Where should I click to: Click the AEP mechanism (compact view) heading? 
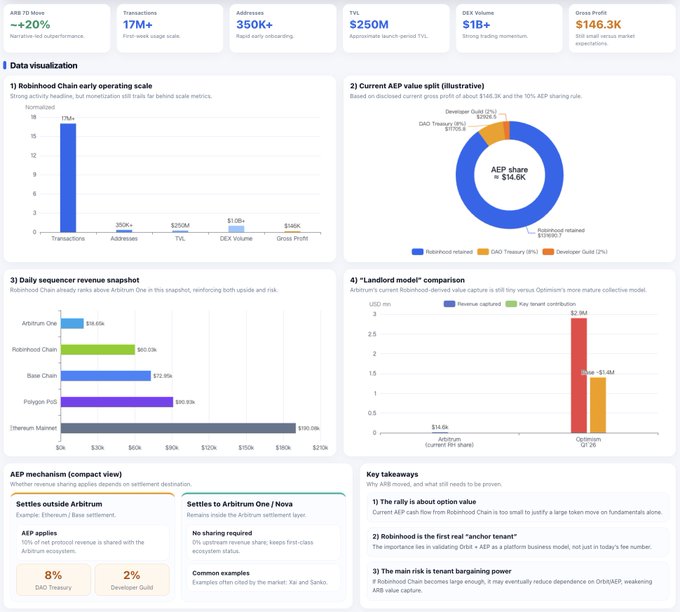click(x=66, y=474)
